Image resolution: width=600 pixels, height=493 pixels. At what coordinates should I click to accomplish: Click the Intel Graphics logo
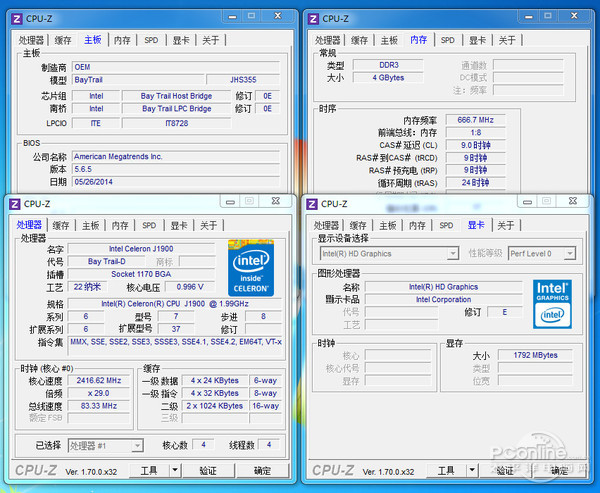click(x=552, y=303)
